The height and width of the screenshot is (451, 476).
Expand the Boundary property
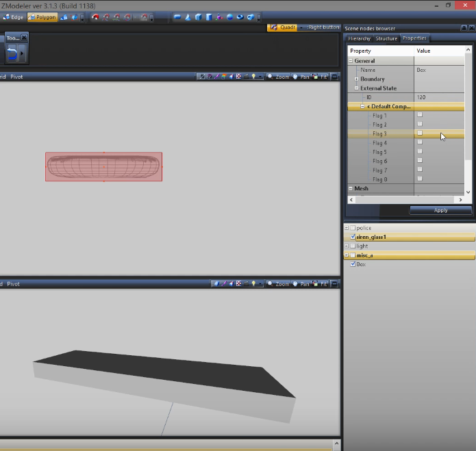357,79
